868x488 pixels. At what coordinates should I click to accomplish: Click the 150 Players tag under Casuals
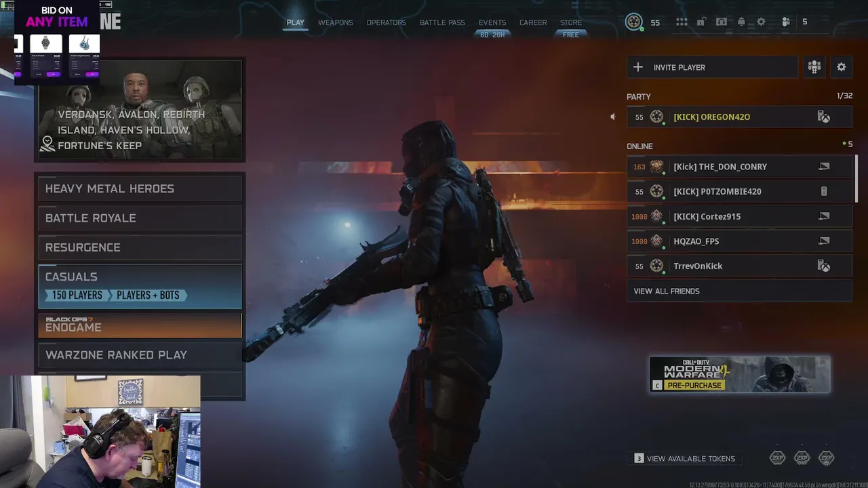[77, 295]
